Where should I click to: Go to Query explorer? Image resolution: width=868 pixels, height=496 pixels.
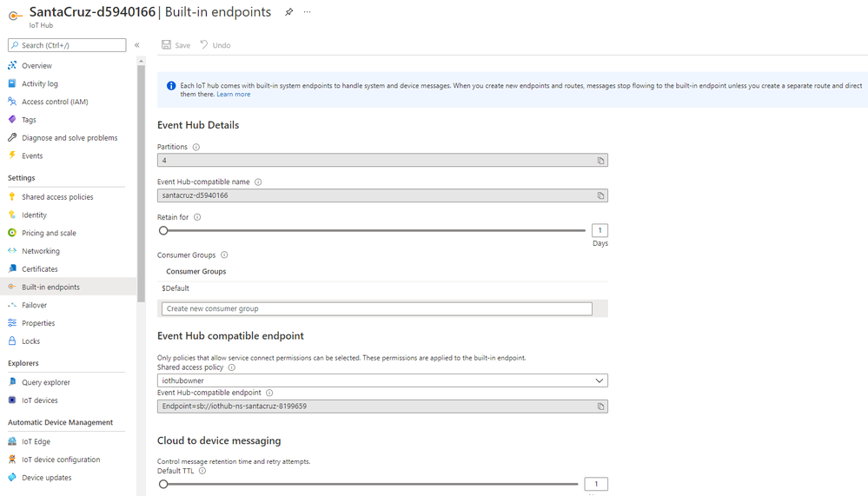(x=46, y=382)
